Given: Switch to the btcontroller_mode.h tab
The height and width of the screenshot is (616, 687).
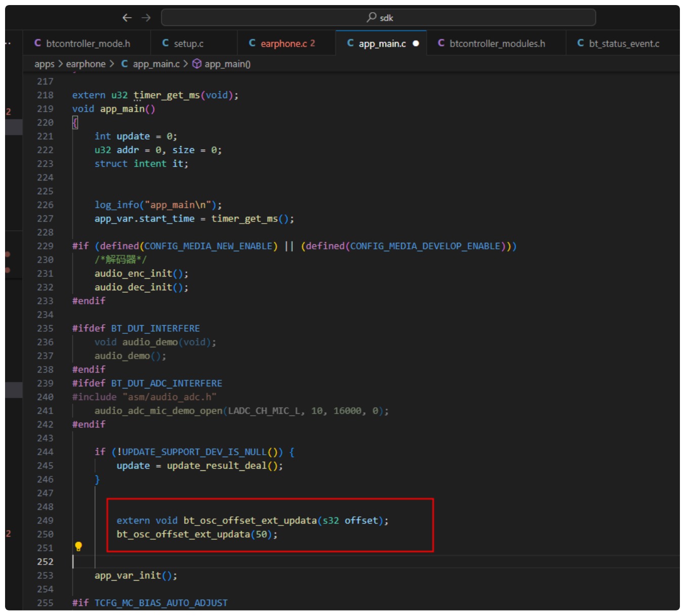Looking at the screenshot, I should (88, 43).
